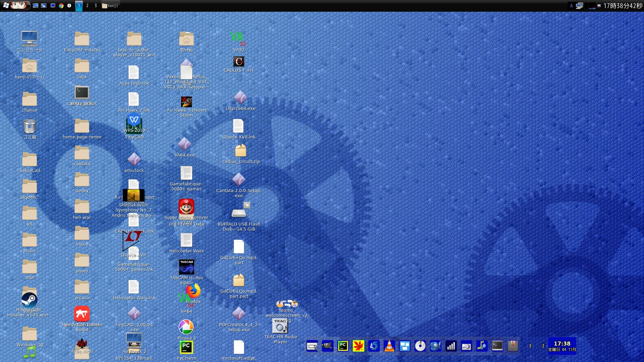Launch VLC media player from the dock
The image size is (644, 362).
[389, 346]
